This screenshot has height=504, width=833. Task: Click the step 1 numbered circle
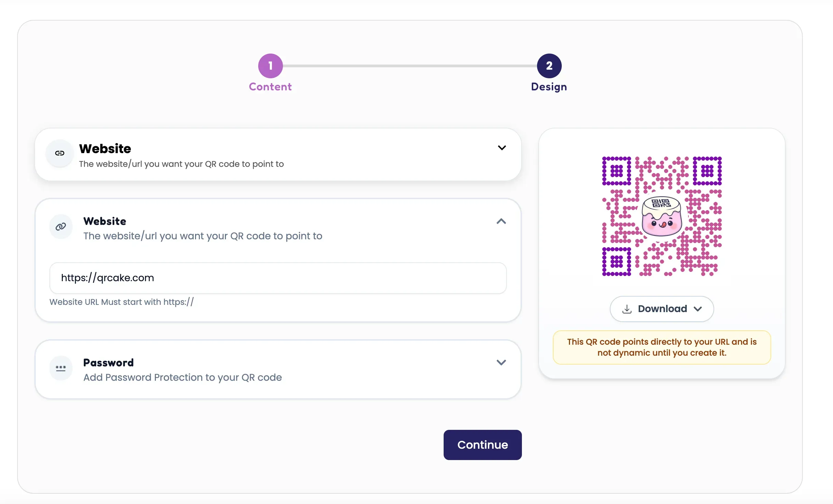271,66
